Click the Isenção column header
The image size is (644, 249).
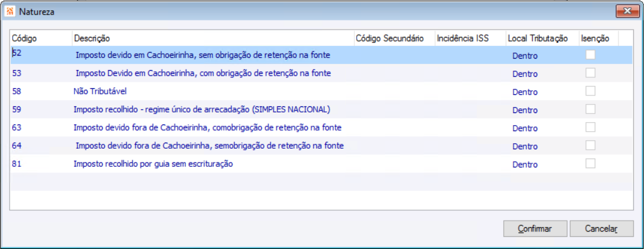coord(595,39)
